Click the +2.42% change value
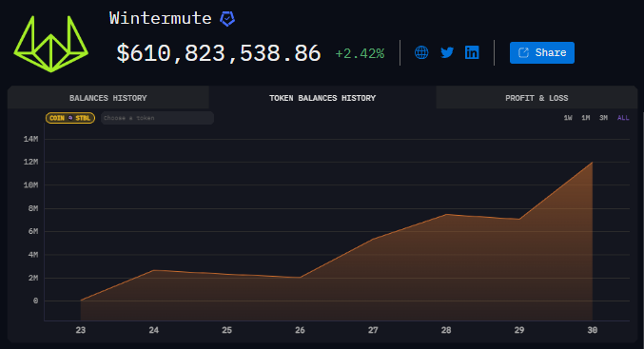The width and height of the screenshot is (644, 349). point(360,54)
